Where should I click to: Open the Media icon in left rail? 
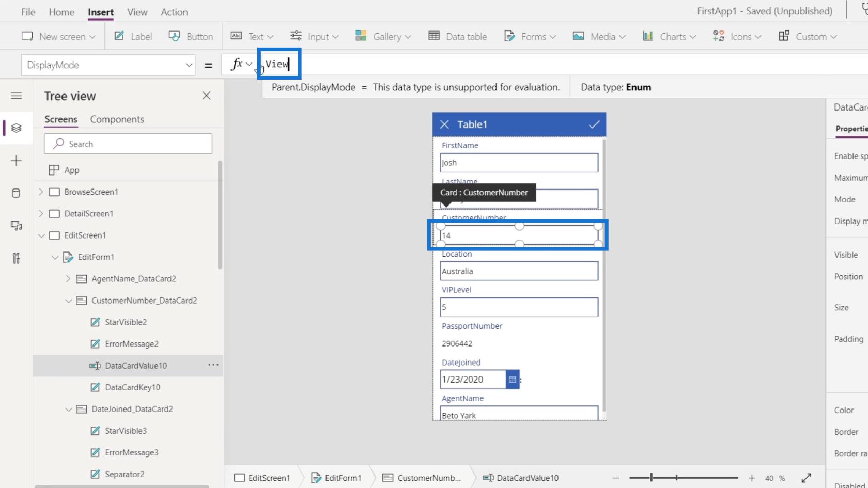click(16, 226)
